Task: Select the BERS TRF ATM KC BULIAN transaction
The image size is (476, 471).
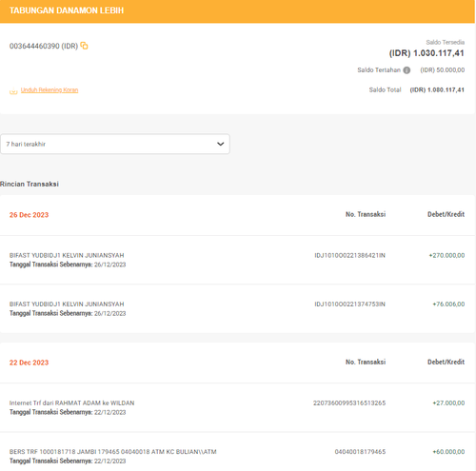Action: 237,456
